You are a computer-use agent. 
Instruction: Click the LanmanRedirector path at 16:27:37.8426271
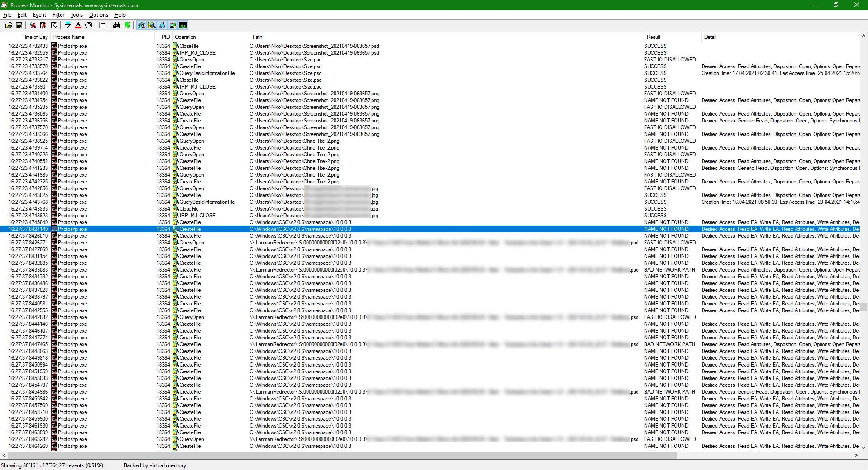tap(444, 243)
